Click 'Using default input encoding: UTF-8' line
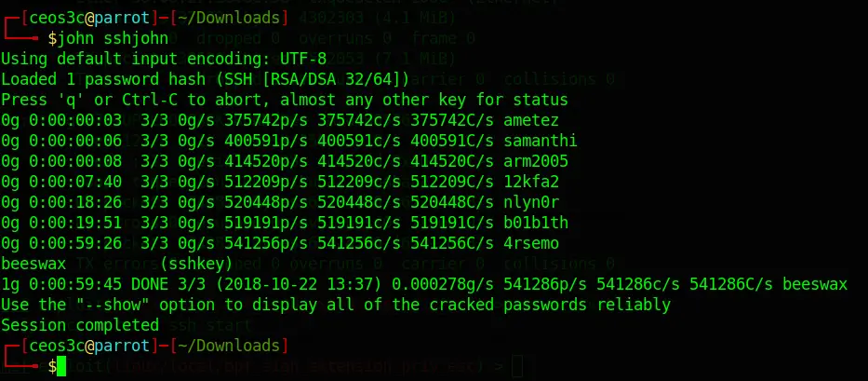Viewport: 868px width, 381px height. [x=164, y=59]
